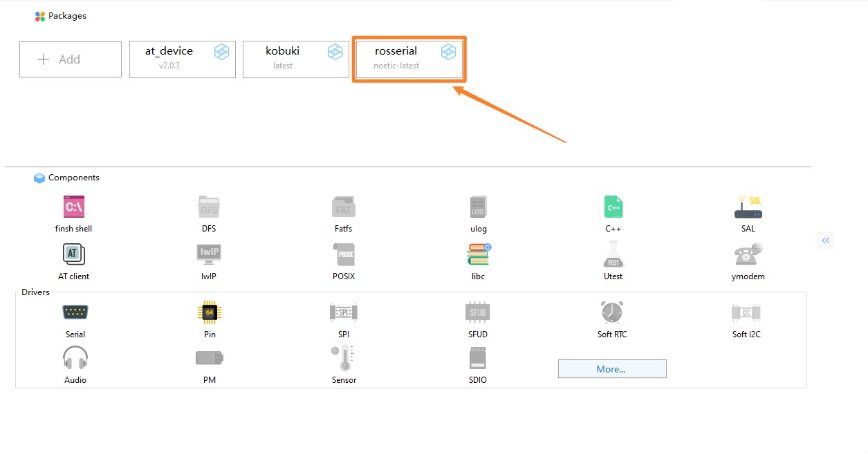Click the ulog component icon
Screen dimensions: 868x452
pos(478,207)
